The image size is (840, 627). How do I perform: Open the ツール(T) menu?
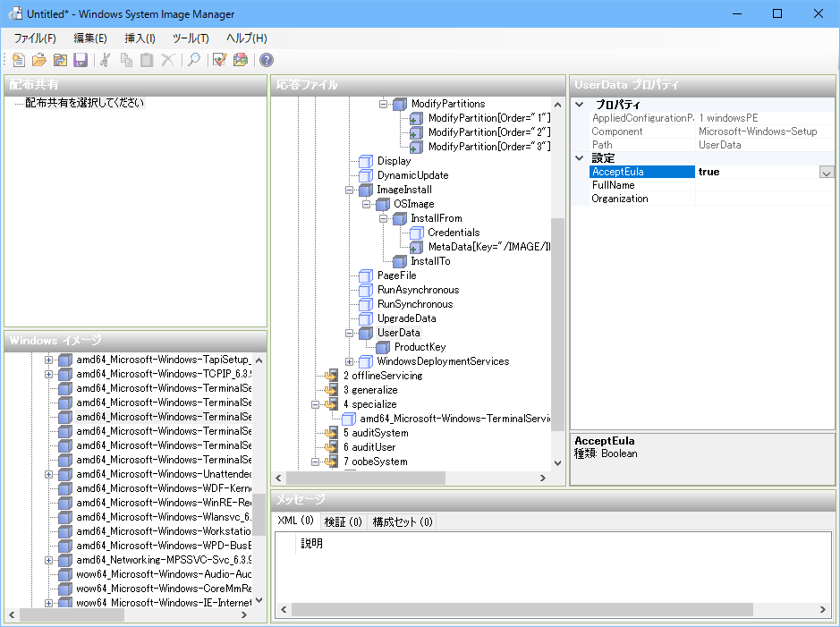pos(191,38)
